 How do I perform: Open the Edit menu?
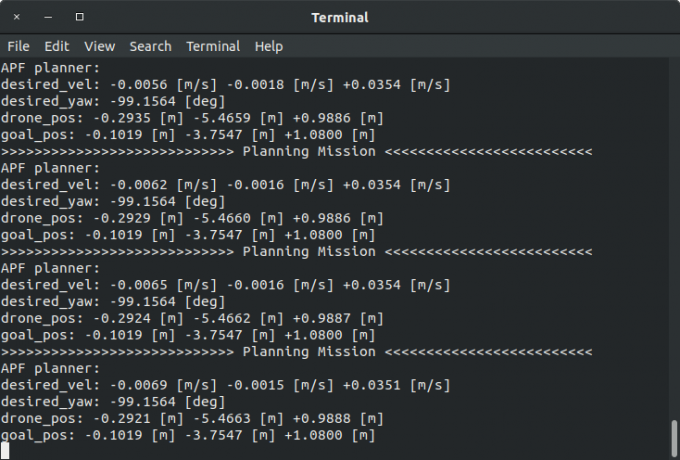point(56,46)
